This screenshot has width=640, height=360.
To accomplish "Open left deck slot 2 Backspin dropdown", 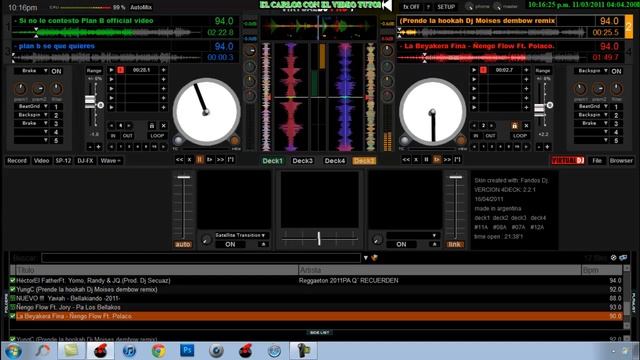I will coord(46,115).
